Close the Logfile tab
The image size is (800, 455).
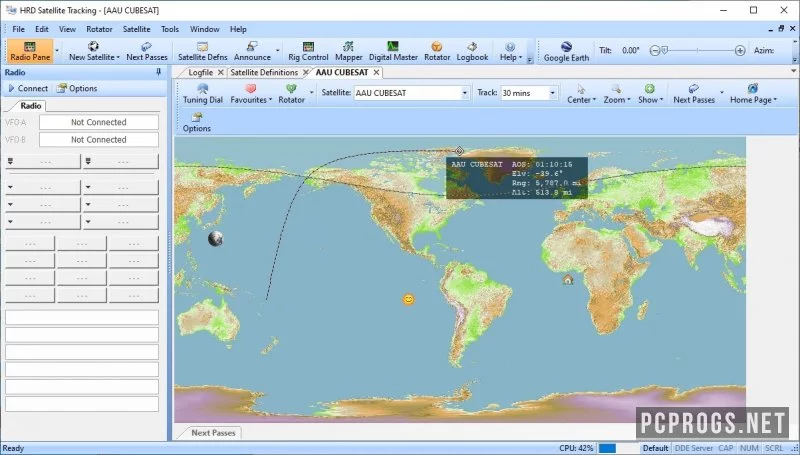tap(220, 72)
